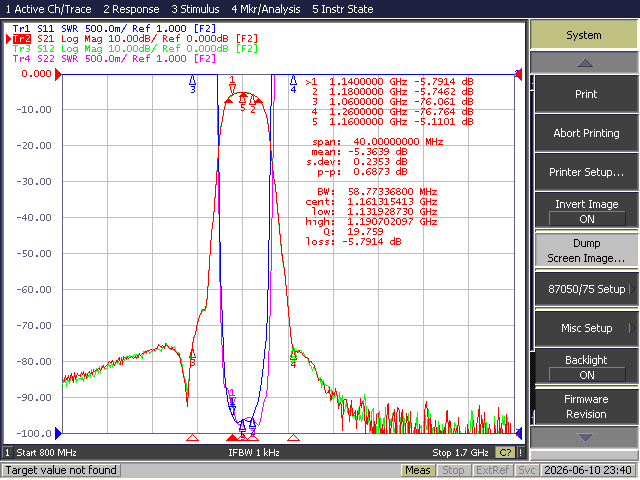Open the Instr State menu
640x480 pixels.
pos(342,9)
